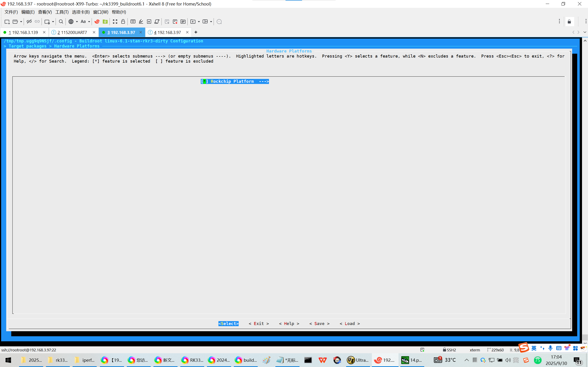Expand the font Aa dropdown arrow

pos(89,22)
